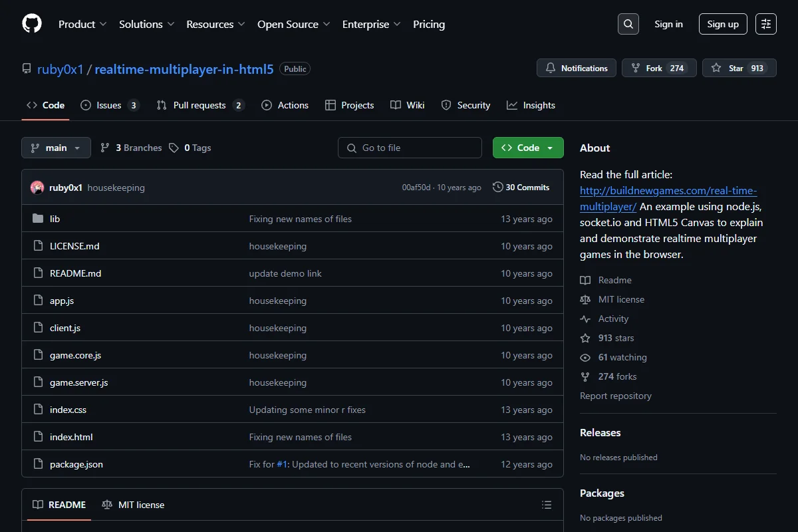
Task: Open the buildnewgames.com article link
Action: tap(668, 198)
